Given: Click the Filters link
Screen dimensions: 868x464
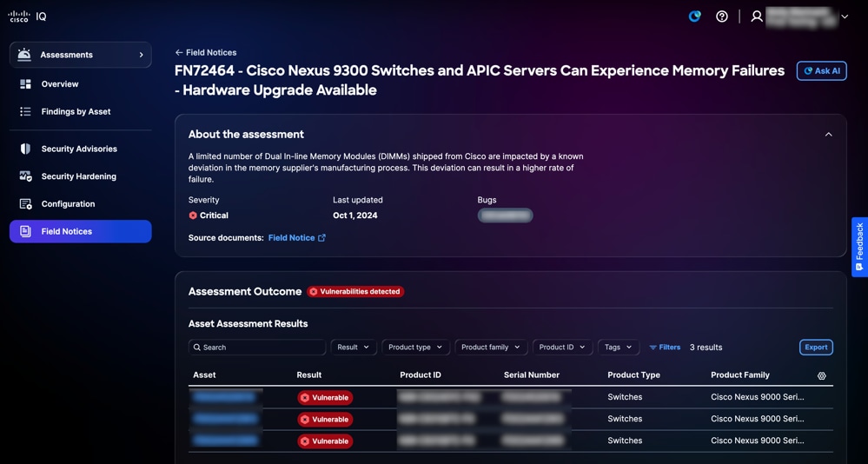Looking at the screenshot, I should [665, 348].
